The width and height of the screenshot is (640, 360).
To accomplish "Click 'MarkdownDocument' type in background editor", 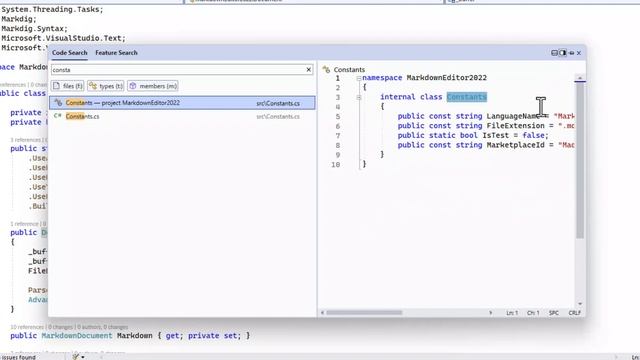I will [x=77, y=336].
